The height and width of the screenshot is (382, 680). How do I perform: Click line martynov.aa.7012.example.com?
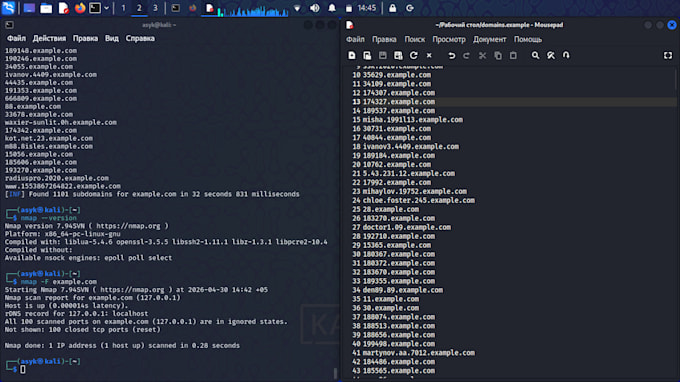(418, 353)
